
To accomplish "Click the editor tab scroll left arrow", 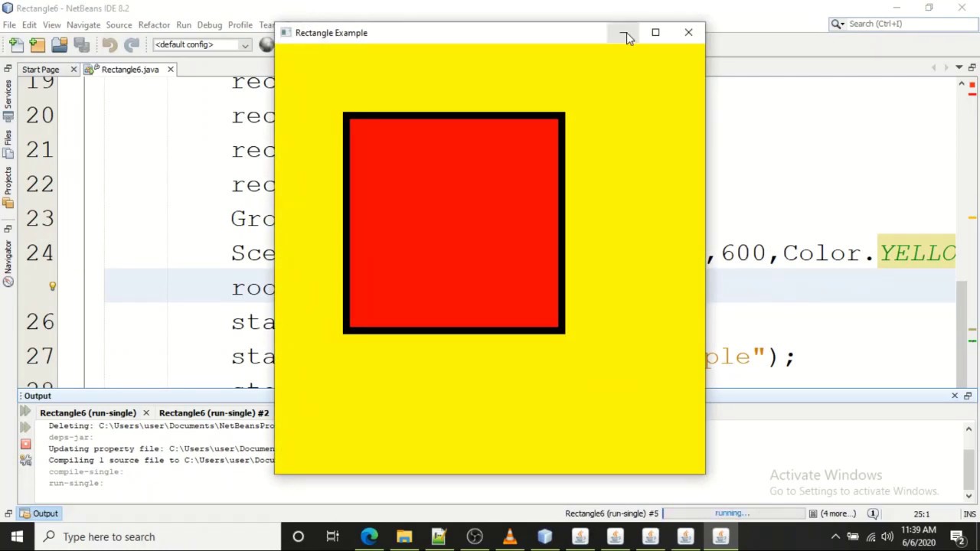I will 934,68.
